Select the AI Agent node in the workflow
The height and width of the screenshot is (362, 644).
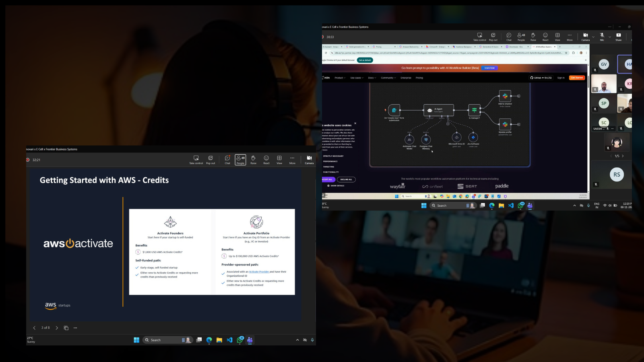(x=439, y=110)
